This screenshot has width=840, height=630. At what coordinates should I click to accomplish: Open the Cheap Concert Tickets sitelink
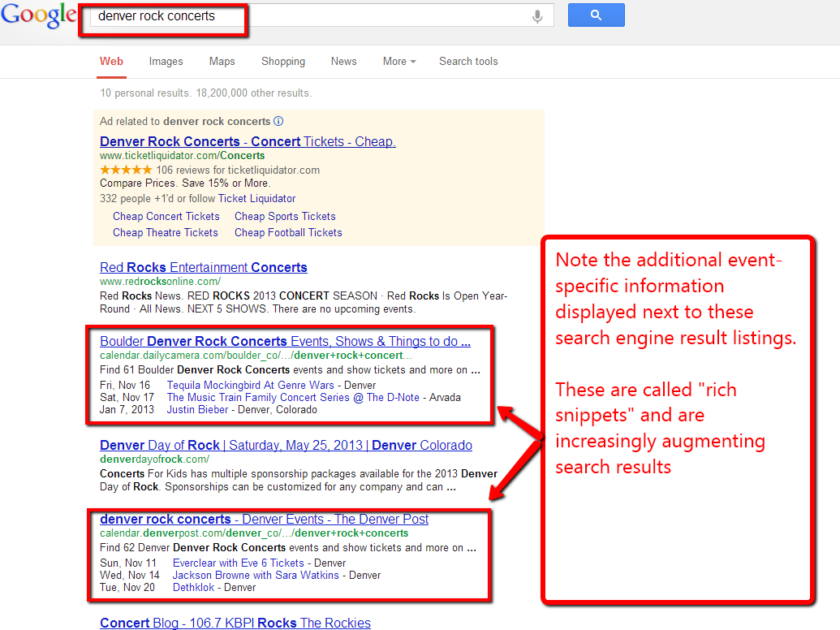(x=166, y=217)
